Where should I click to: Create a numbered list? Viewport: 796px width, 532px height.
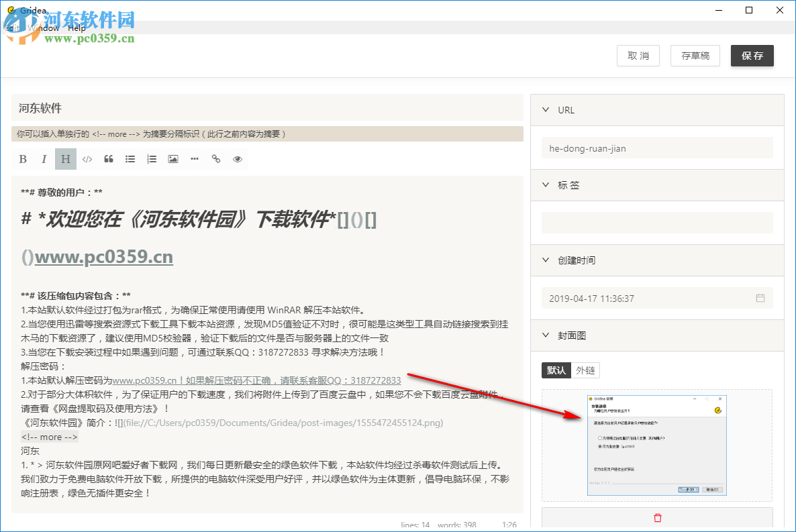(152, 159)
